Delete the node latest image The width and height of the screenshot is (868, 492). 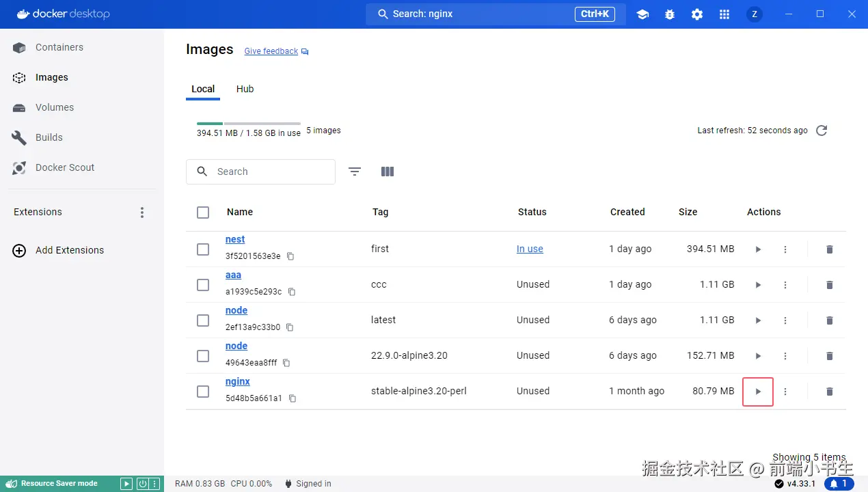(830, 320)
